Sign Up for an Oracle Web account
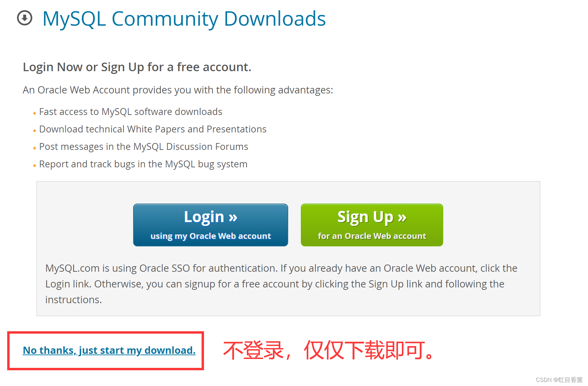Screen dimensions: 588x386 (x=372, y=225)
